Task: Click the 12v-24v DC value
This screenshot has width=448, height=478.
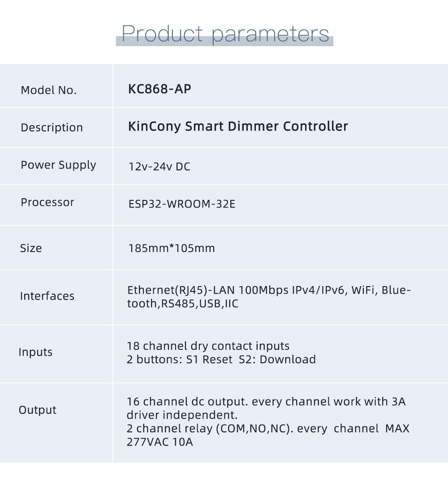Action: click(x=159, y=167)
